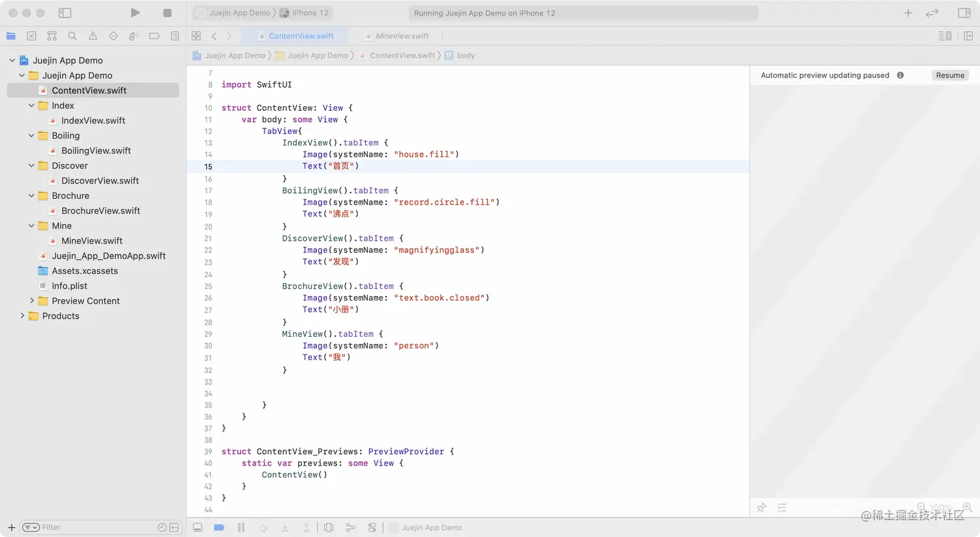Show the Report navigator
The width and height of the screenshot is (980, 537).
(x=175, y=36)
